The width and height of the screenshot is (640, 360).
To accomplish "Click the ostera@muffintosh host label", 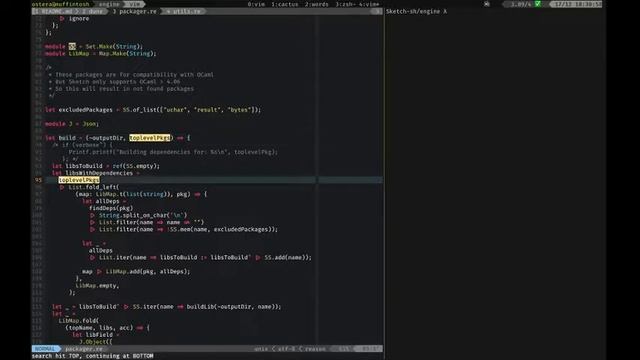I will tap(60, 4).
